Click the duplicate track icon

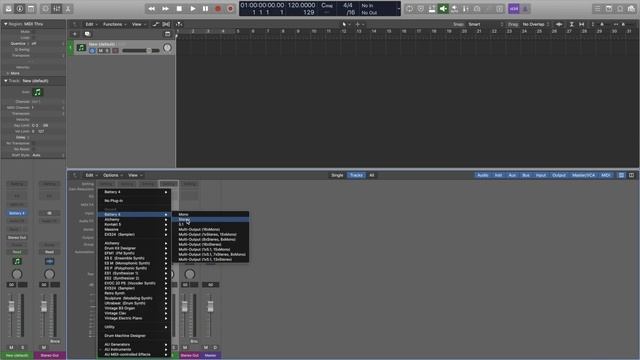click(87, 34)
